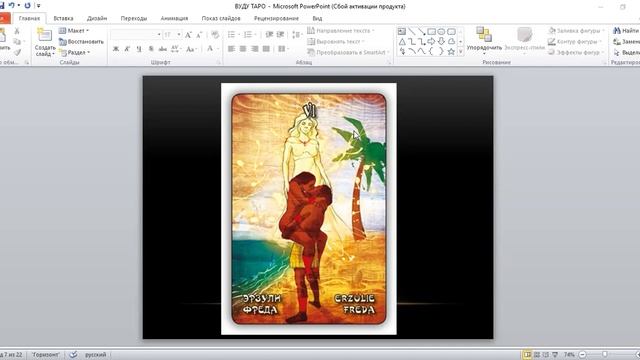Open the font size dropdown arrow
Screen dimensions: 640x360
point(179,35)
